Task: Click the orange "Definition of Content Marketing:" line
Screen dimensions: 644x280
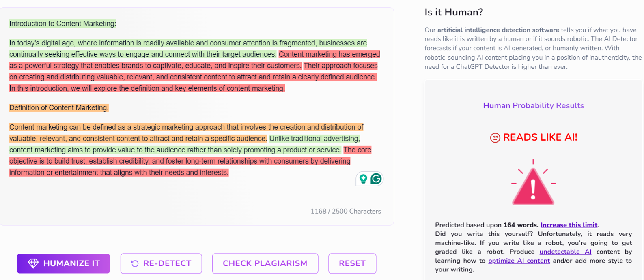Action: click(59, 108)
